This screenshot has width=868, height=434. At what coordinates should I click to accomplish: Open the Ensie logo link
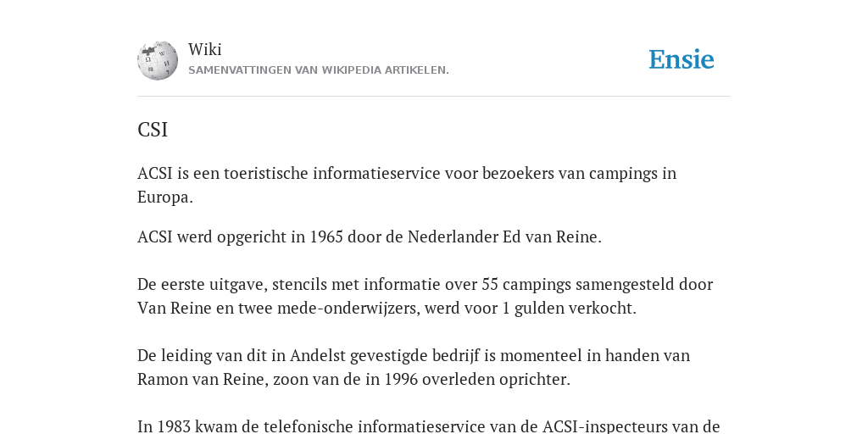681,60
